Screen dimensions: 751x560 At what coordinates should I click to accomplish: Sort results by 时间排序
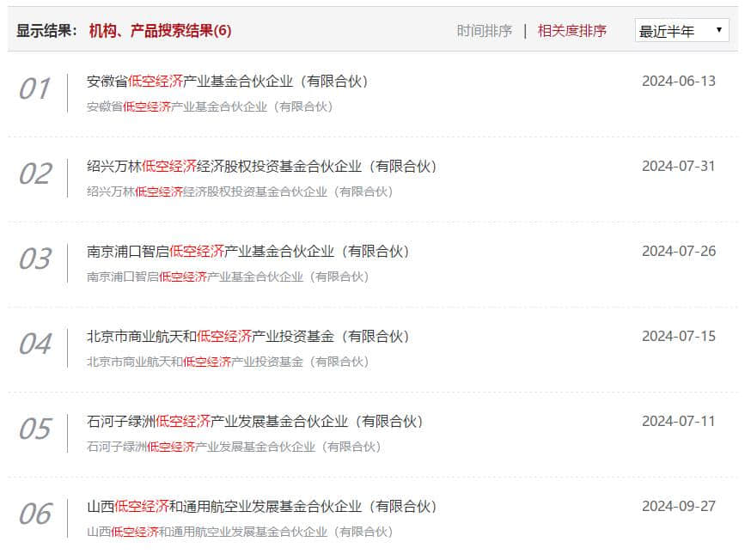(x=485, y=31)
